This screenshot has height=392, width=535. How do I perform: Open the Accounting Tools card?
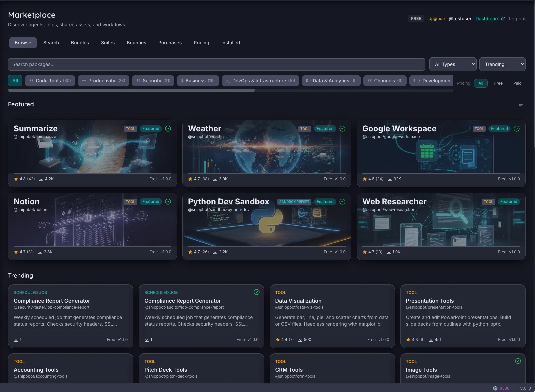click(71, 368)
